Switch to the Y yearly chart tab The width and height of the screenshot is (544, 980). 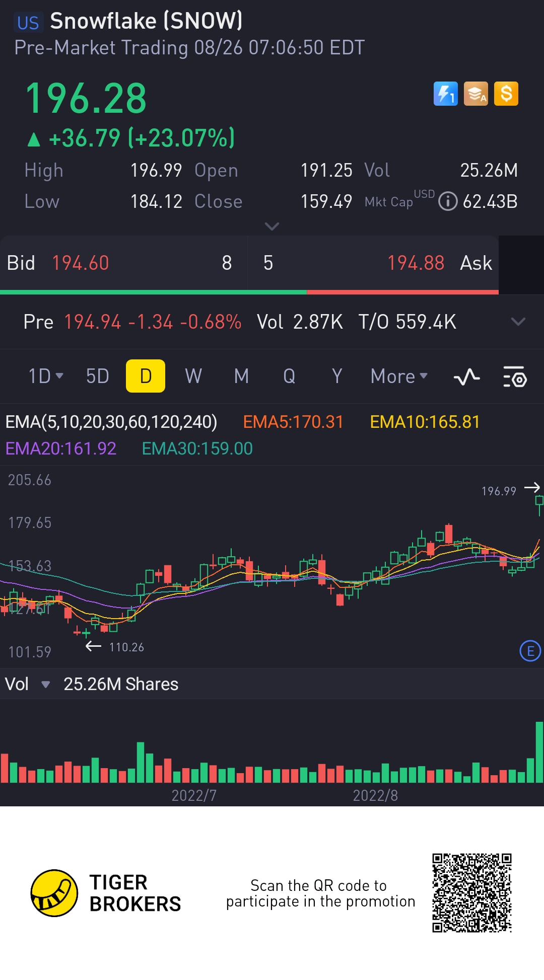click(x=337, y=376)
